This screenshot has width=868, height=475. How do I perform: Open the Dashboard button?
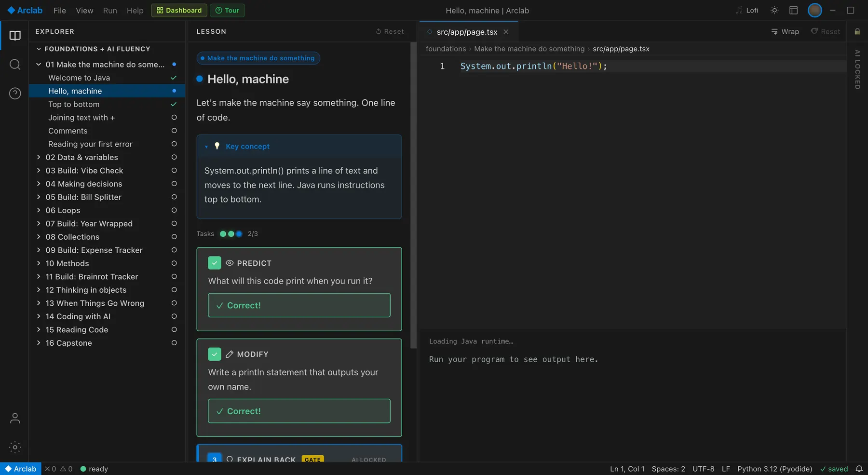179,11
